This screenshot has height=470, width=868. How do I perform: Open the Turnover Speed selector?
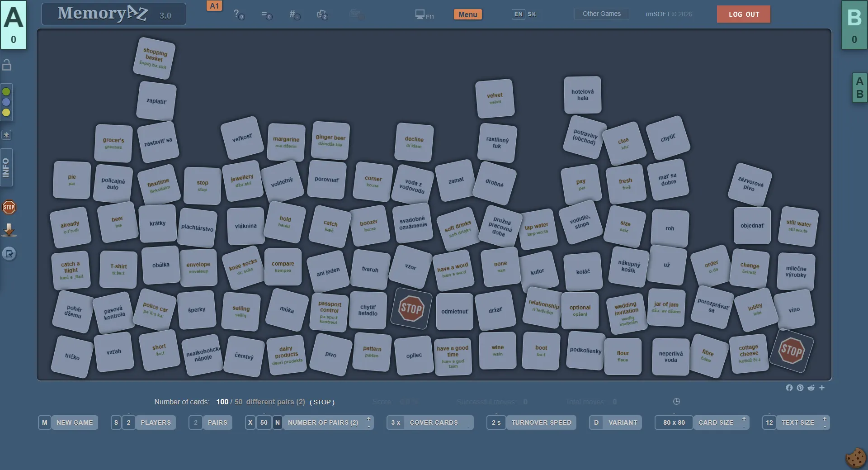coord(541,423)
